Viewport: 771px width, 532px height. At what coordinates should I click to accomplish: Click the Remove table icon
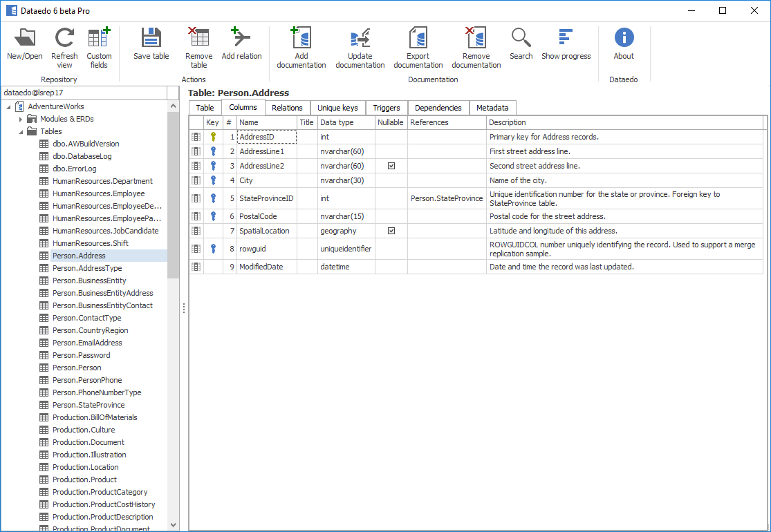pyautogui.click(x=198, y=39)
